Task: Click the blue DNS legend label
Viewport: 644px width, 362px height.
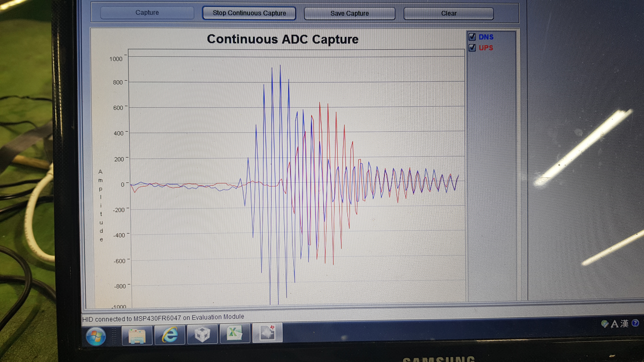Action: pos(486,37)
